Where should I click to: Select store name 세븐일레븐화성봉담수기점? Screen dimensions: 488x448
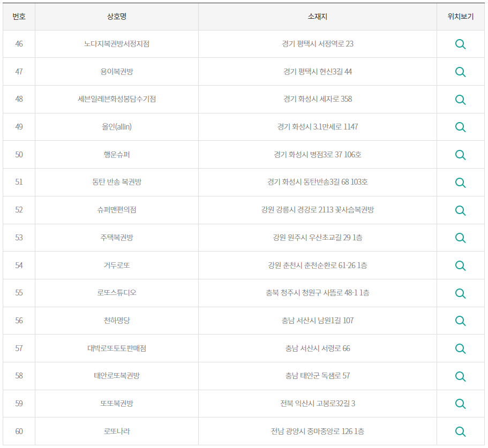point(117,99)
